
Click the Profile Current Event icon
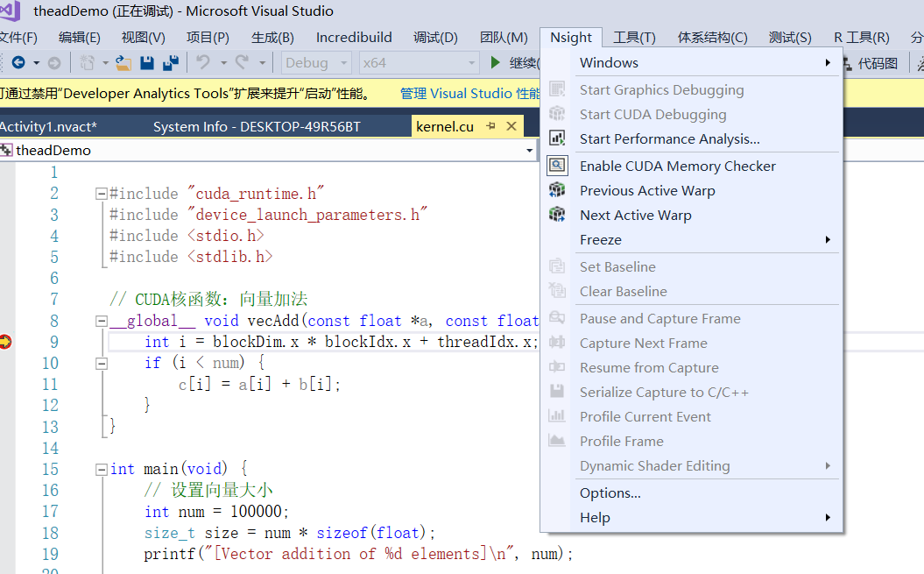pyautogui.click(x=557, y=416)
